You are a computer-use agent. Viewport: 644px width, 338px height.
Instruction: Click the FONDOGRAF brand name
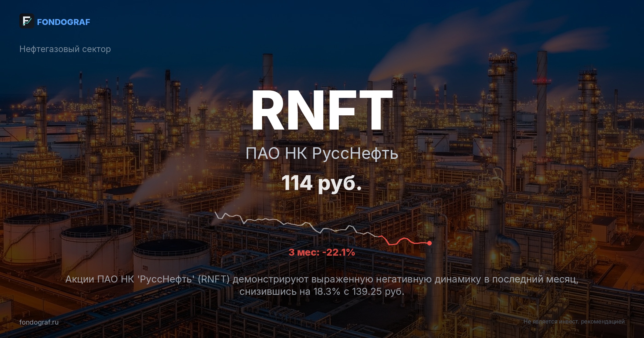[x=64, y=22]
